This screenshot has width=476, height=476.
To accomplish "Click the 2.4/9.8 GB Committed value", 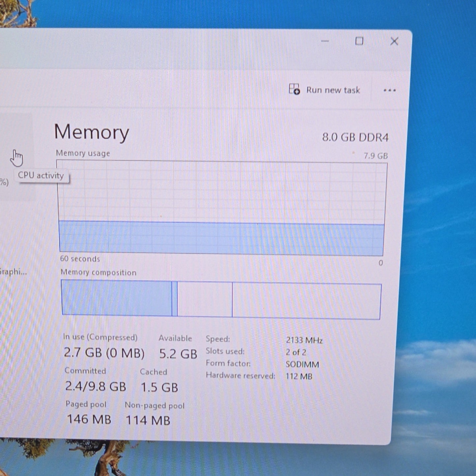I will tap(96, 386).
